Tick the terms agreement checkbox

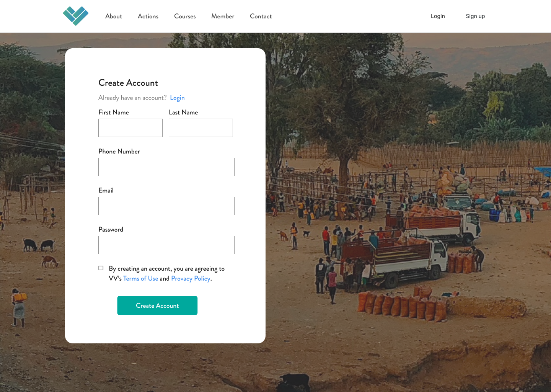pyautogui.click(x=101, y=268)
